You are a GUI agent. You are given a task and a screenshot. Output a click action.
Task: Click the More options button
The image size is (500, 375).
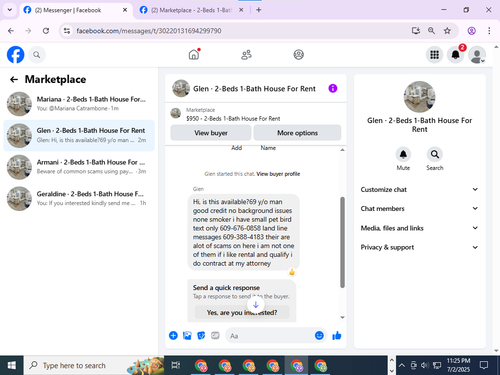tap(297, 133)
